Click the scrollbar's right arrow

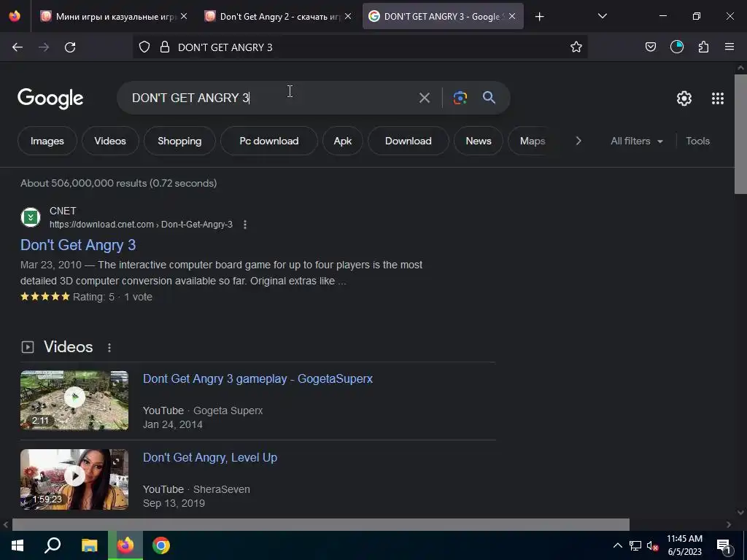[729, 524]
